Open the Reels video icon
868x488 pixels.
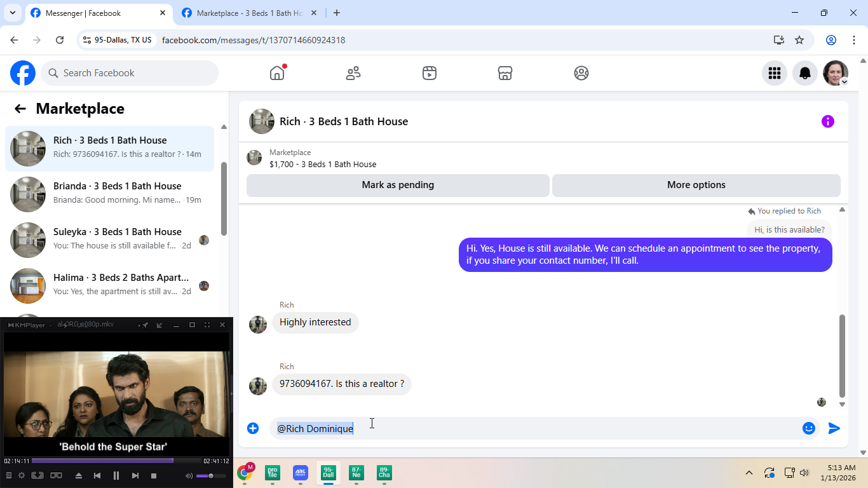click(x=430, y=72)
